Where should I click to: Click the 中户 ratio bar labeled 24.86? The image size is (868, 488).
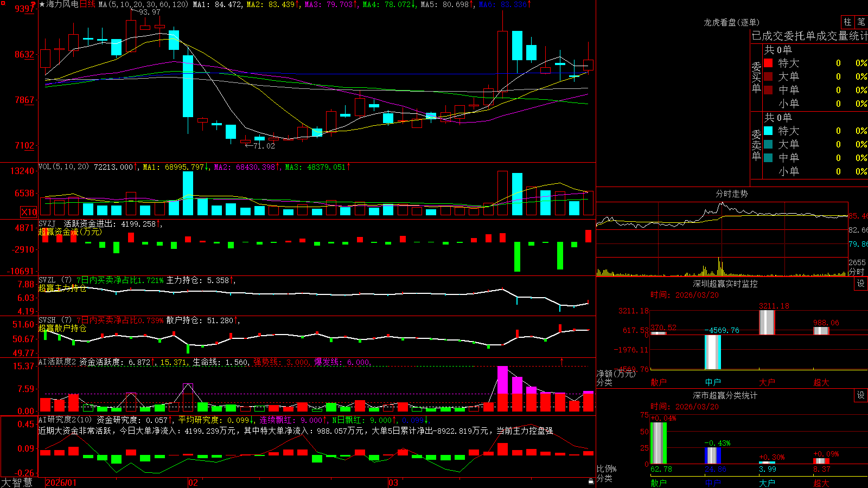click(713, 455)
